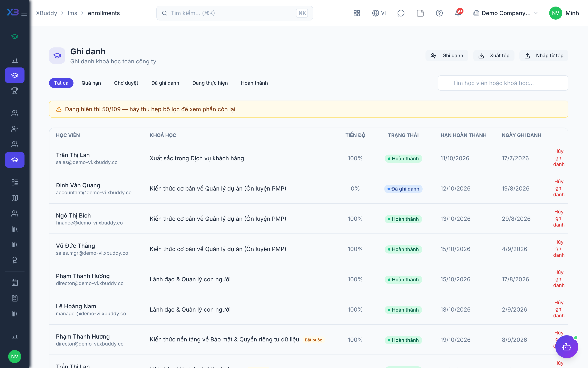588x368 pixels.
Task: Click the Lãnh đạo course for Lê Hoàng Nam
Action: (x=190, y=310)
